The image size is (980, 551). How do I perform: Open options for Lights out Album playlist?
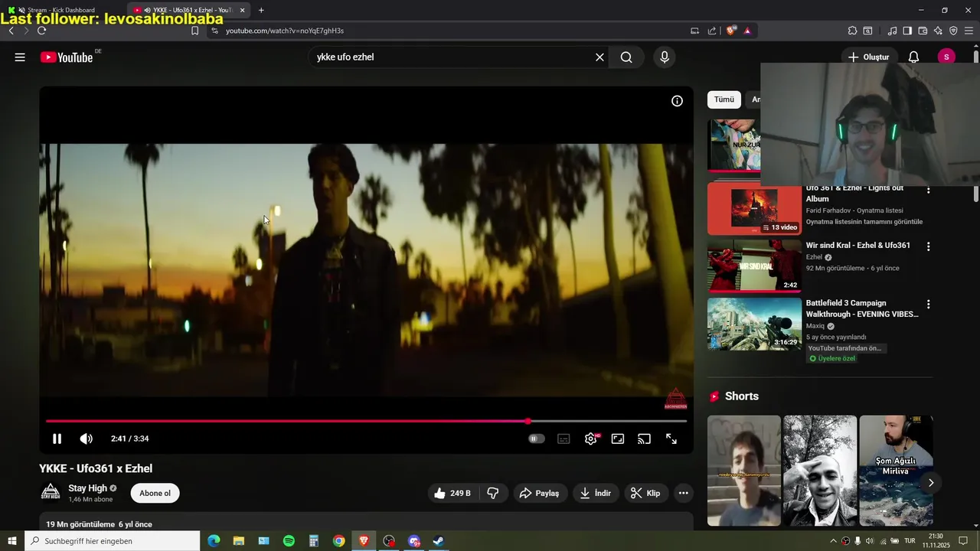point(928,190)
